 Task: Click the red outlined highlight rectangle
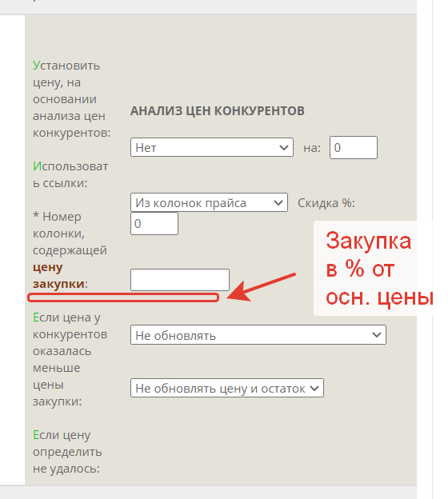click(123, 297)
